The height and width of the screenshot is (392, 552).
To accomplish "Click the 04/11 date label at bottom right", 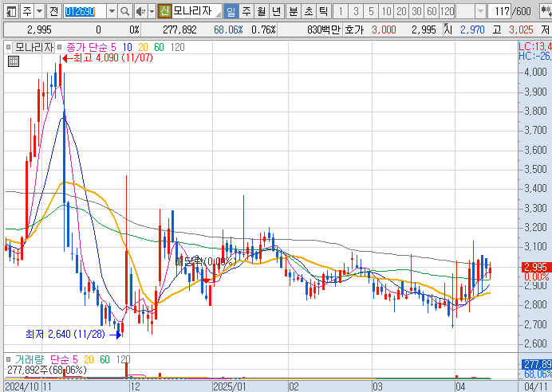I will [535, 386].
